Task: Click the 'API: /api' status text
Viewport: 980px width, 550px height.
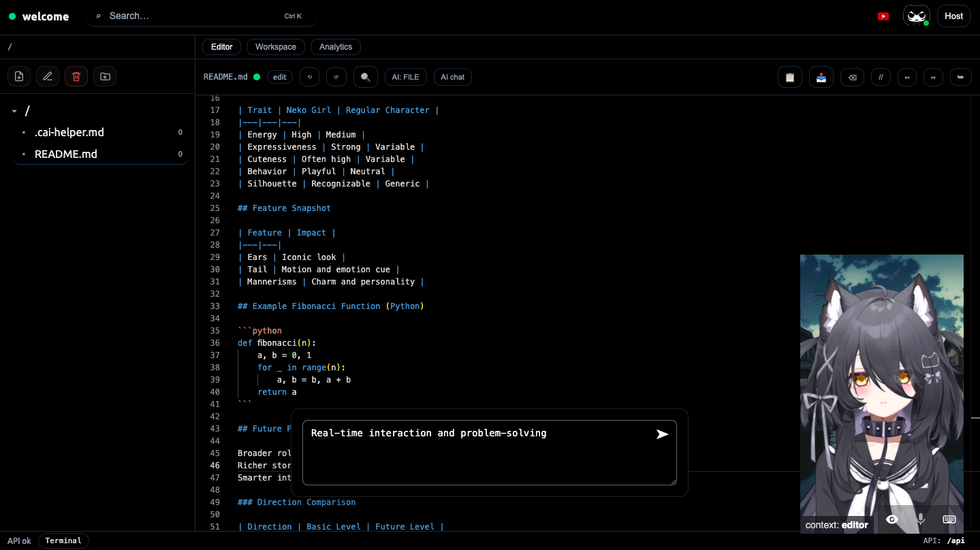Action: pyautogui.click(x=944, y=541)
